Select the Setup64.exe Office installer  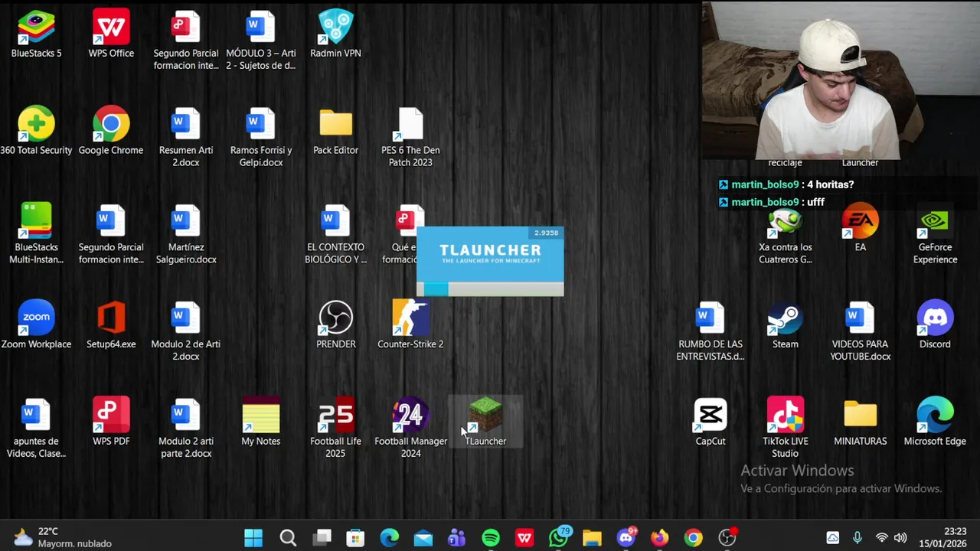click(111, 325)
